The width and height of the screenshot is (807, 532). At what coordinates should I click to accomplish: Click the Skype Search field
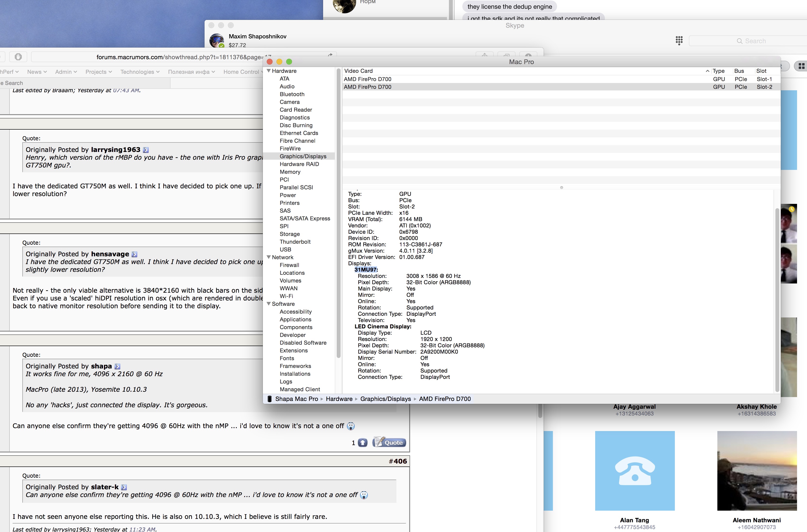(748, 41)
